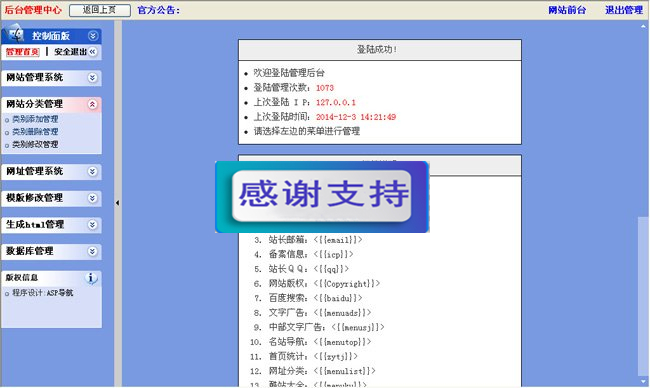Viewport: 650px width, 388px height.
Task: Click the 程序设计:ASP导航 entry
Action: (x=43, y=293)
